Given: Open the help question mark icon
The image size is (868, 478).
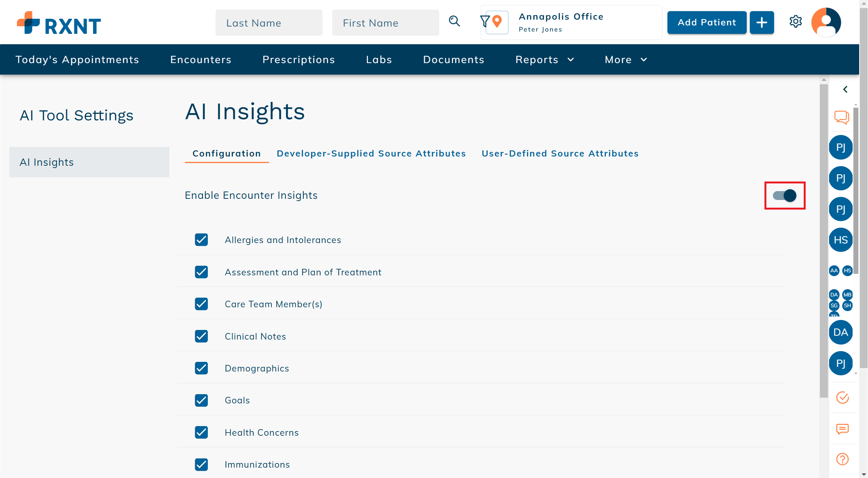Looking at the screenshot, I should pyautogui.click(x=842, y=459).
